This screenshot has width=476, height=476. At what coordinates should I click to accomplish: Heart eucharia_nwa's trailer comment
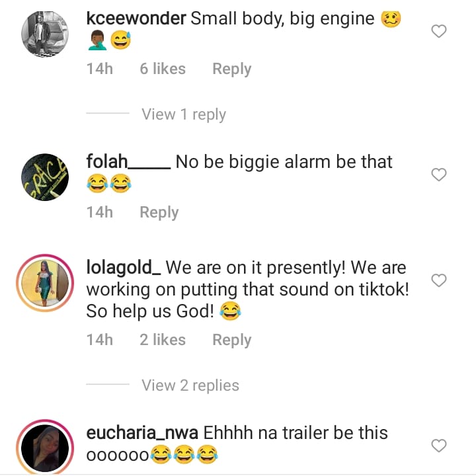438,446
